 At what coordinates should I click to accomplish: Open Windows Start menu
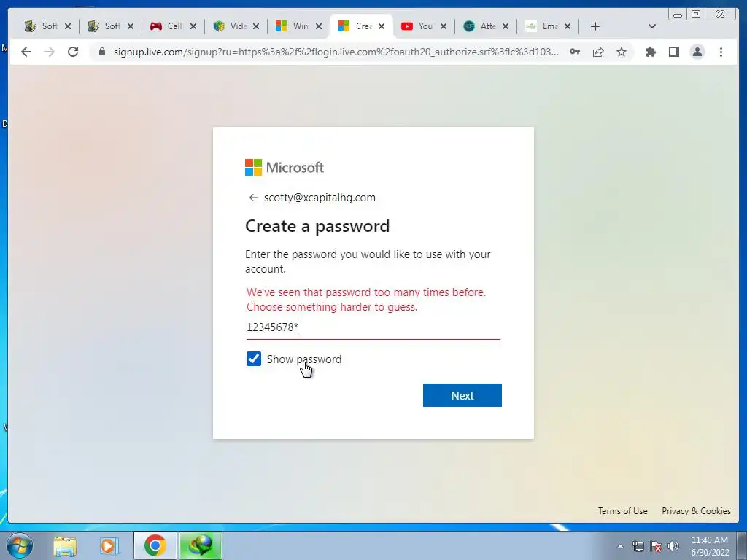coord(20,545)
